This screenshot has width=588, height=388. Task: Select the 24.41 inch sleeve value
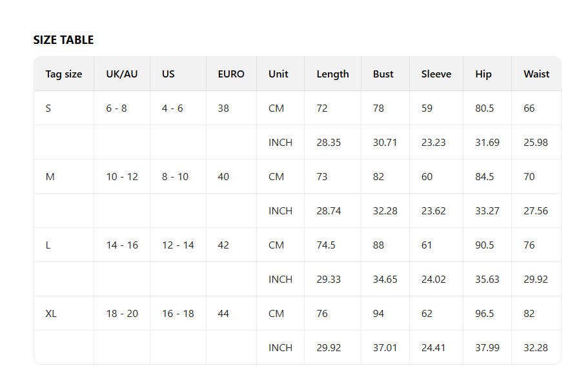coord(434,348)
